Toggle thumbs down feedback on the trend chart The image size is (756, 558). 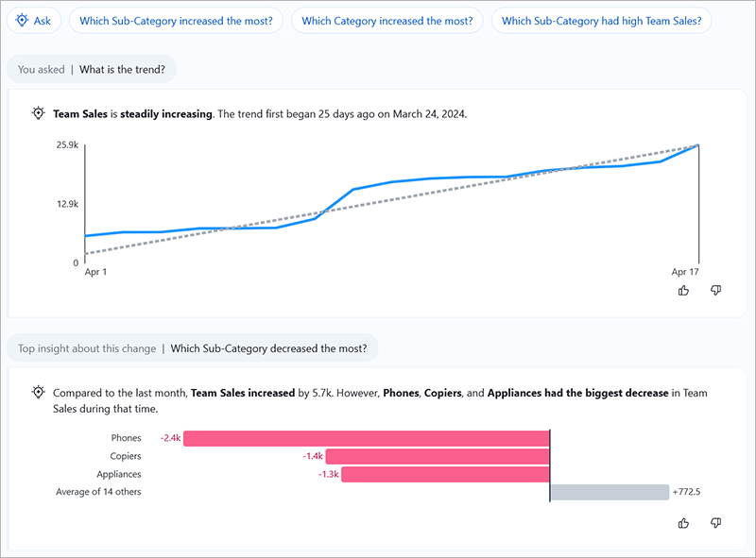click(715, 291)
